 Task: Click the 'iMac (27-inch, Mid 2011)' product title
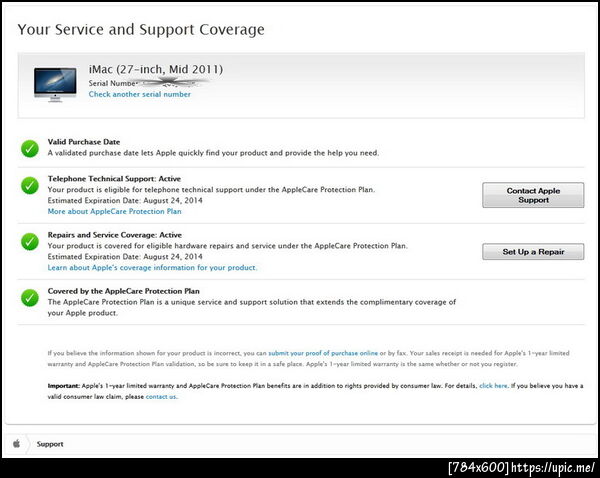156,69
